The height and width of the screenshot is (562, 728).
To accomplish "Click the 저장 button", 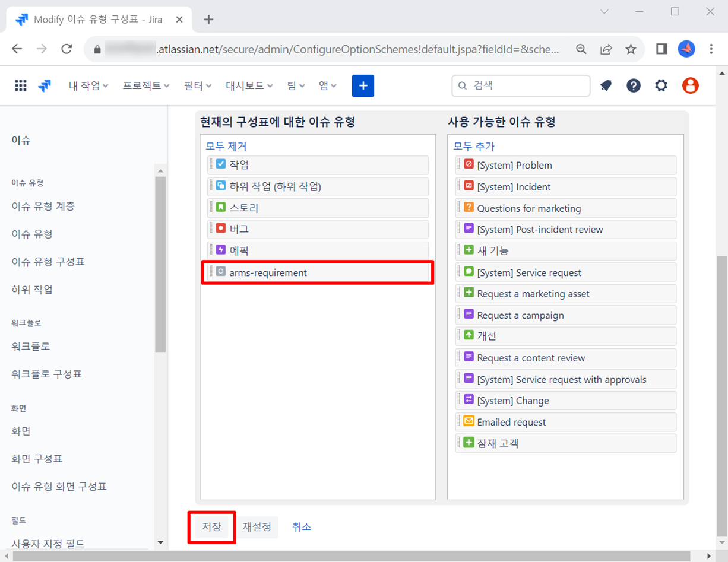I will coord(211,527).
